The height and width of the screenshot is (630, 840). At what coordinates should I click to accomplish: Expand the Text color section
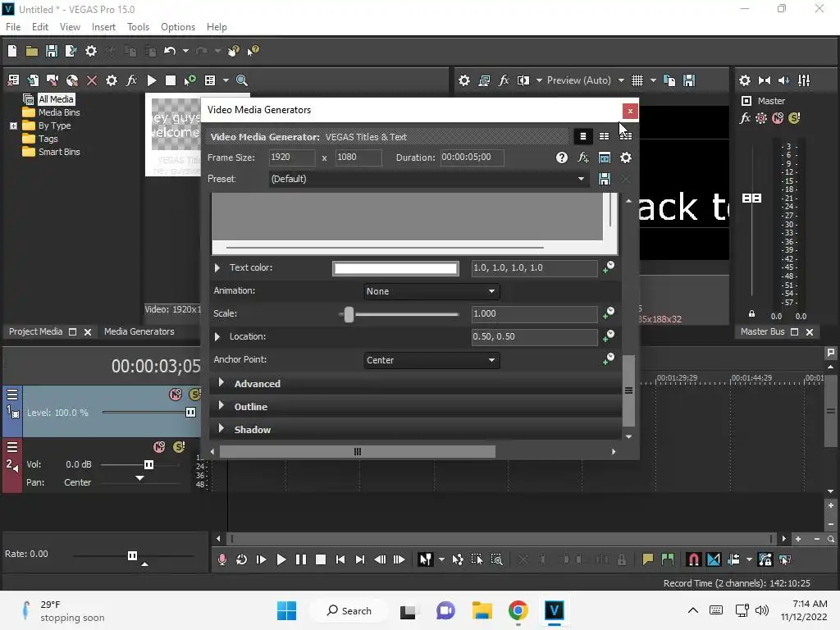(x=217, y=267)
